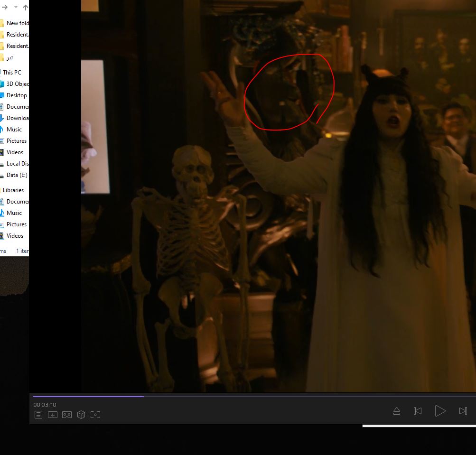Image resolution: width=476 pixels, height=455 pixels.
Task: Select This PC in navigation pane
Action: click(x=12, y=73)
